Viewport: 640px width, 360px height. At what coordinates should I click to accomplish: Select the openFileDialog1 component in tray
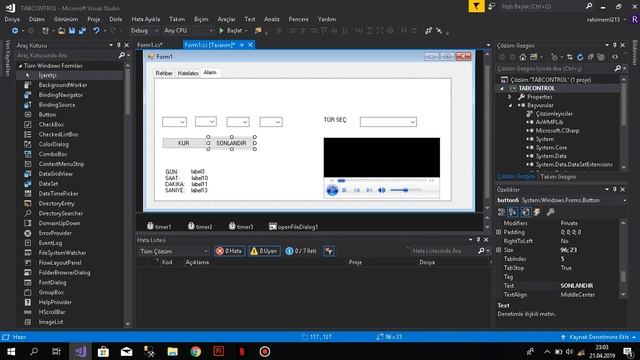[x=293, y=227]
